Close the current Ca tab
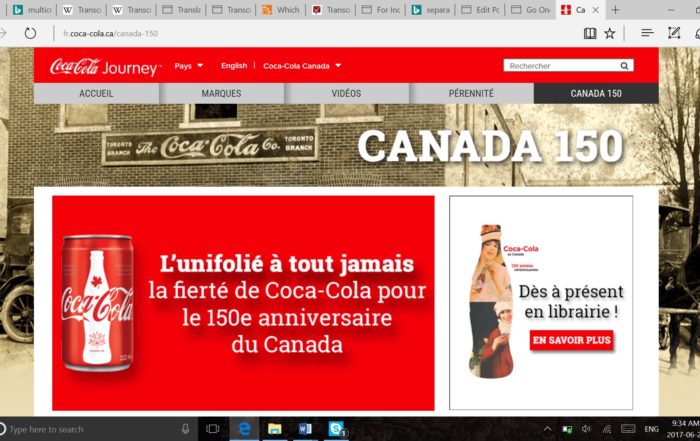The image size is (700, 441). point(596,9)
